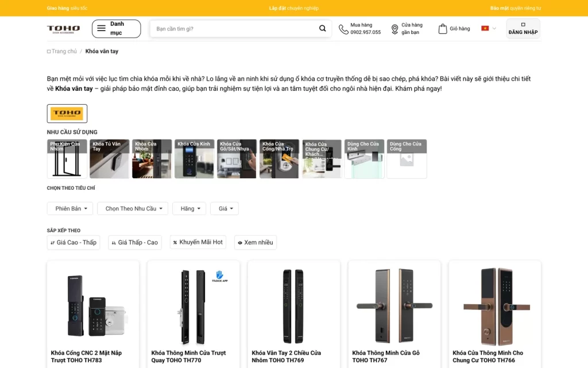Image resolution: width=588 pixels, height=368 pixels.
Task: Expand Chọn Theo Nhu Cầu dropdown
Action: point(133,208)
